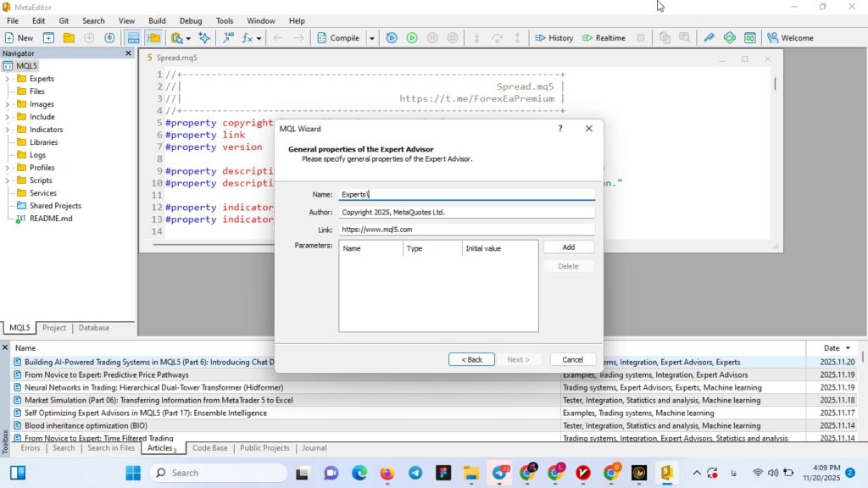Sort articles by the Date column header
This screenshot has width=868, height=488.
point(831,348)
